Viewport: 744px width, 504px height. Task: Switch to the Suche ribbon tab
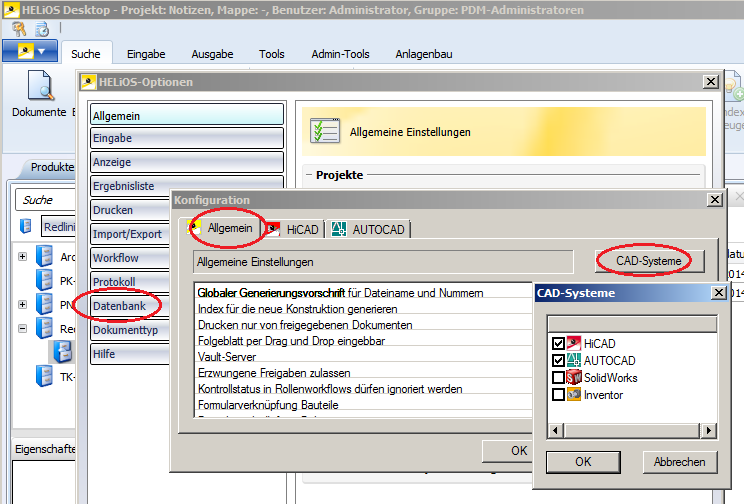85,54
